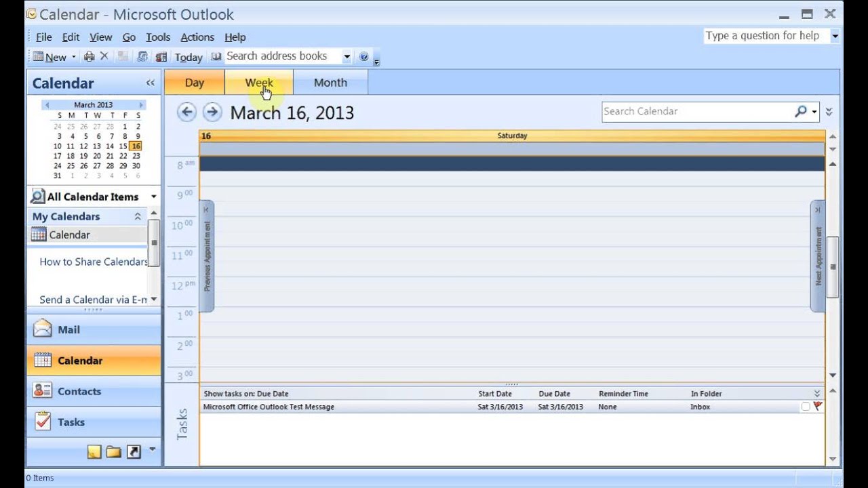Open the Mail pane

tap(94, 329)
